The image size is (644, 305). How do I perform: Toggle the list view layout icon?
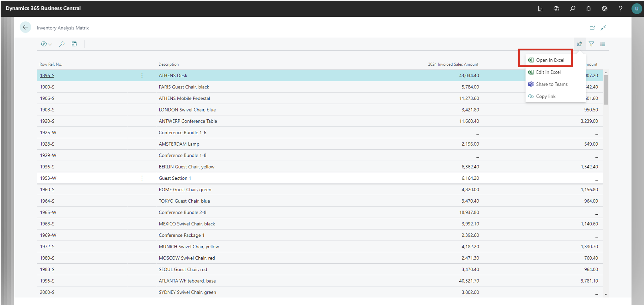click(x=603, y=44)
